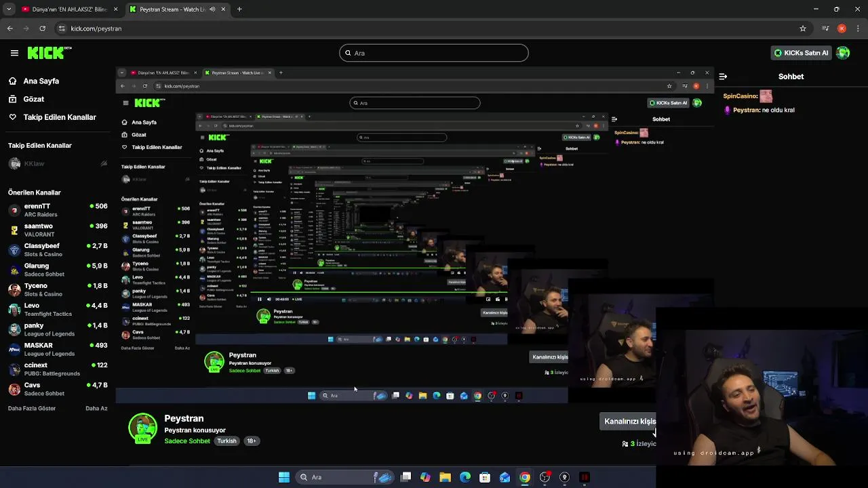Click Peystran username in chat
This screenshot has height=488, width=868.
coord(746,110)
